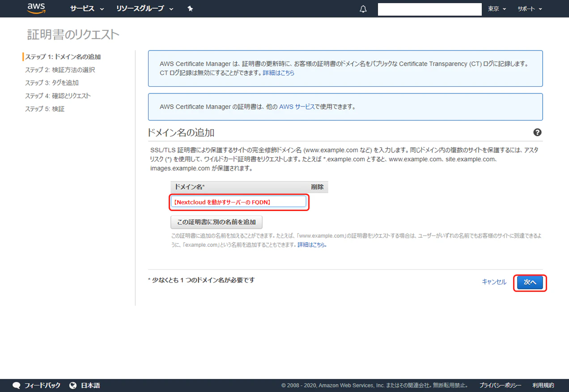569x392 pixels.
Task: Select ステップ 2: 検証方法の選択
Action: tap(60, 70)
